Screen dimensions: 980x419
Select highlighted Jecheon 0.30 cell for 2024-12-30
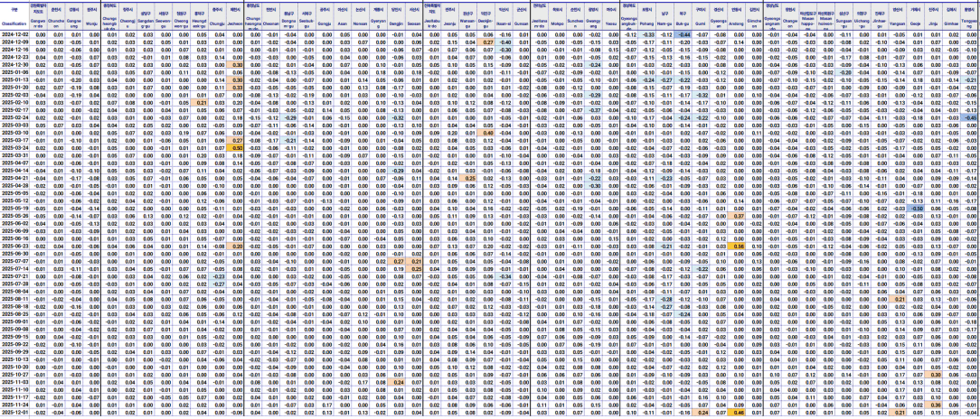coord(236,65)
